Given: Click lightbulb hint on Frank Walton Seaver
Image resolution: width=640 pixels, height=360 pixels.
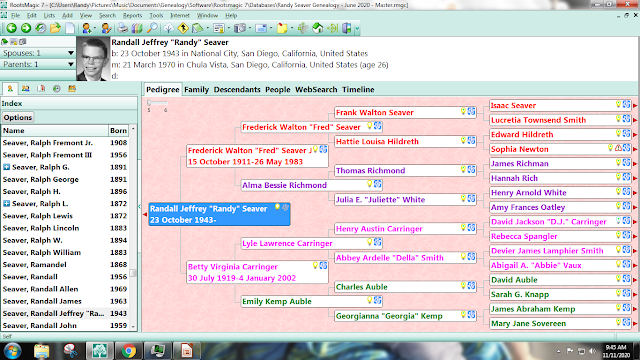Looking at the screenshot, I should point(463,111).
